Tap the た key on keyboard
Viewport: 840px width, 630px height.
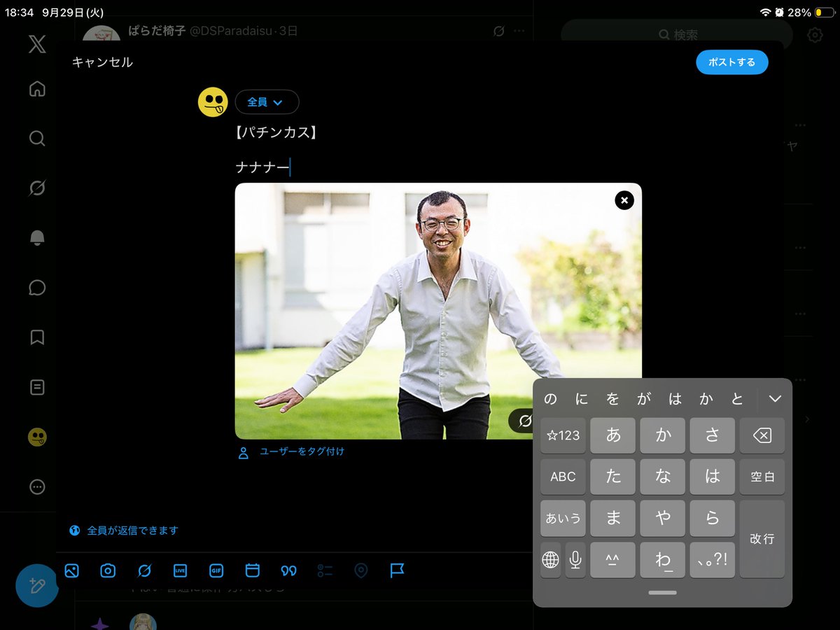coord(613,477)
